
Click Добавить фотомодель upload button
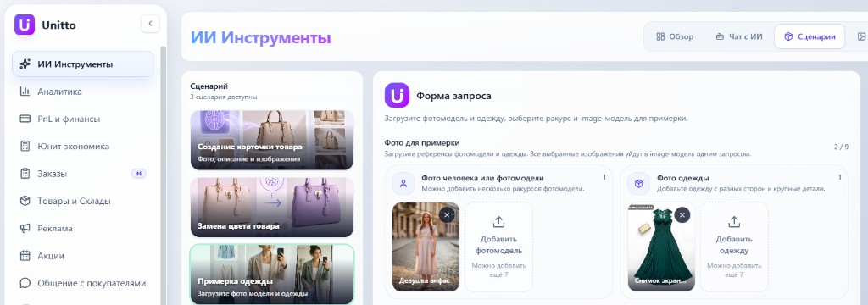tap(498, 247)
